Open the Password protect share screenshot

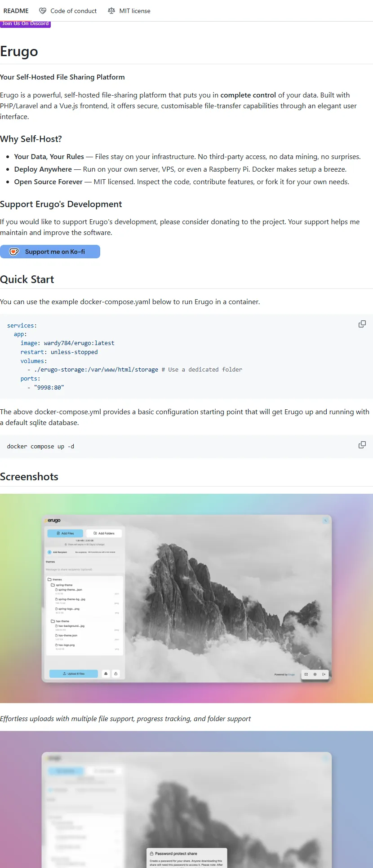click(186, 800)
